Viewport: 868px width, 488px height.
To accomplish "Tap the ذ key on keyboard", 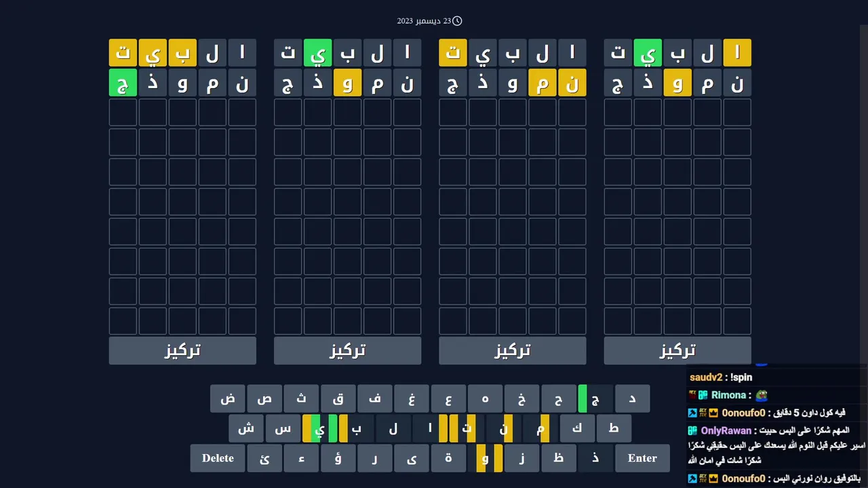I will [595, 458].
